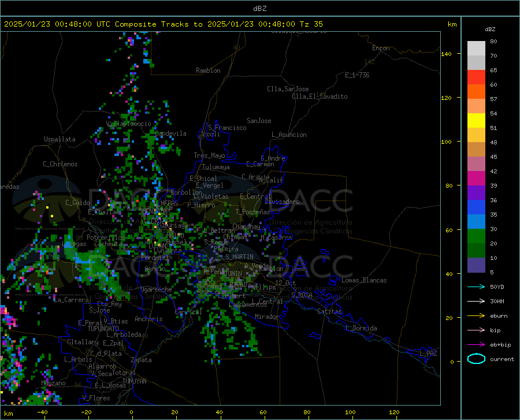Click the Uspallata place label
The width and height of the screenshot is (520, 420).
(60, 139)
